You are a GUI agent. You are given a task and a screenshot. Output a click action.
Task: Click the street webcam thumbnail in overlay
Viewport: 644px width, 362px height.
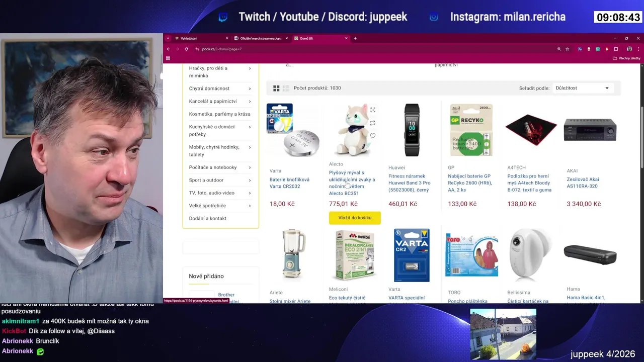click(x=503, y=334)
